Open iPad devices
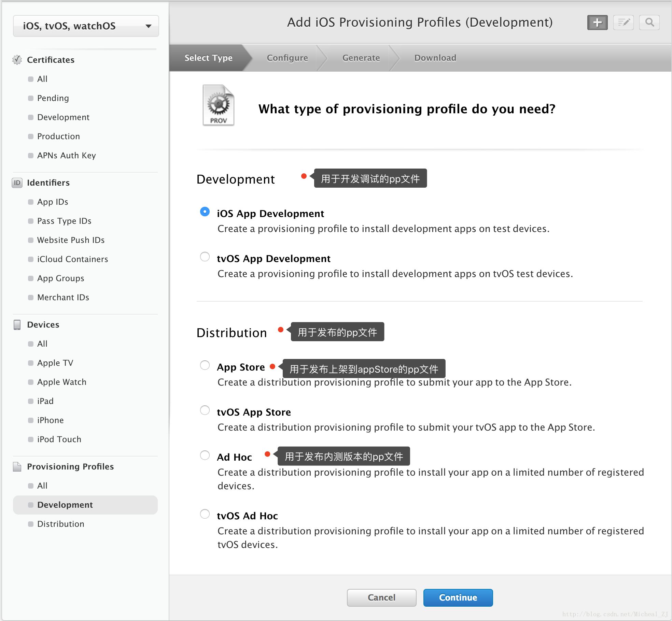Screen dimensions: 672x621 coord(45,401)
